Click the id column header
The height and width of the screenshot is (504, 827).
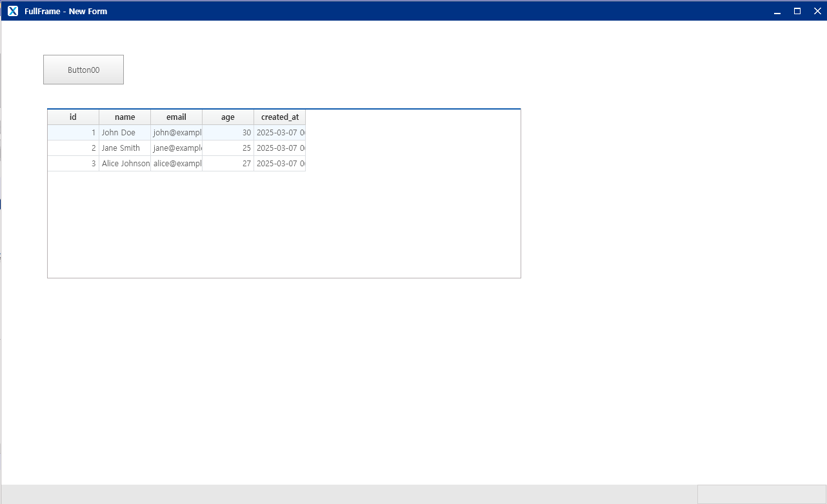[73, 117]
